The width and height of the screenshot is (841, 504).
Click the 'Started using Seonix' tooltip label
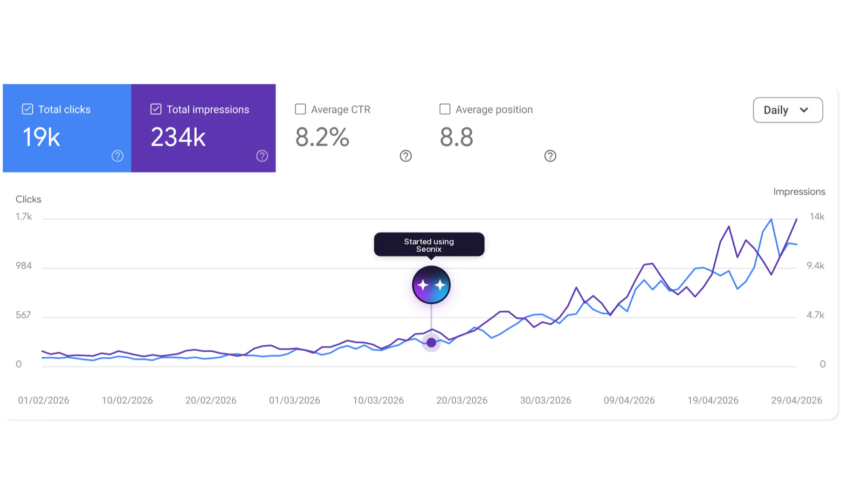[429, 245]
